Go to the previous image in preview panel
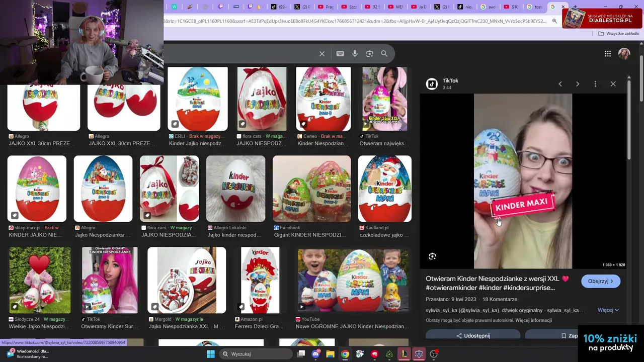This screenshot has height=362, width=644. 560,84
